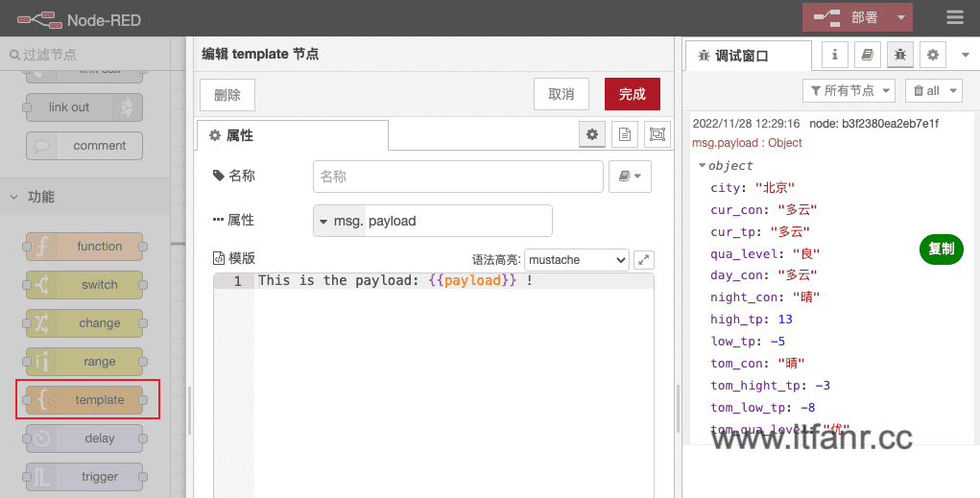Select the change palette node
Viewport: 980px width, 498px height.
click(84, 323)
